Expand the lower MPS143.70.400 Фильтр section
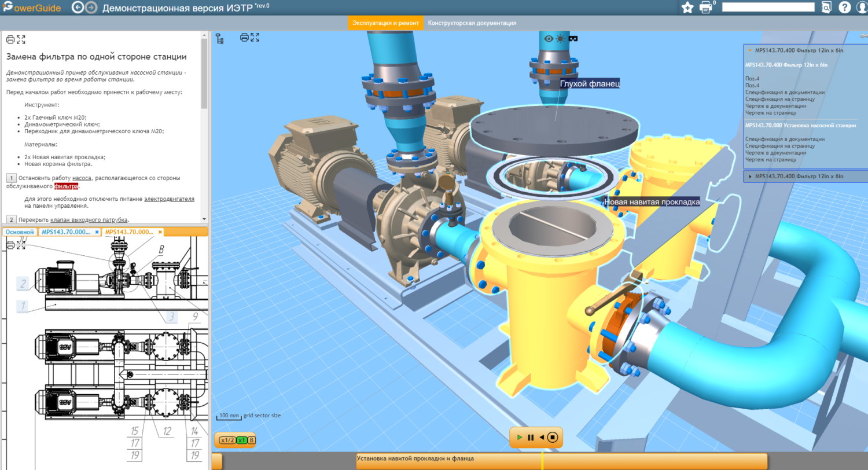 (x=751, y=176)
